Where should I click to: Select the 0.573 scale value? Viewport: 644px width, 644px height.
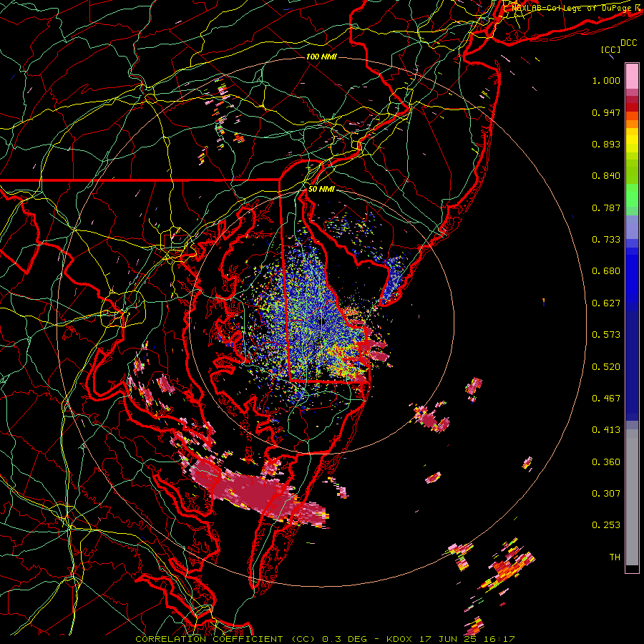(606, 335)
